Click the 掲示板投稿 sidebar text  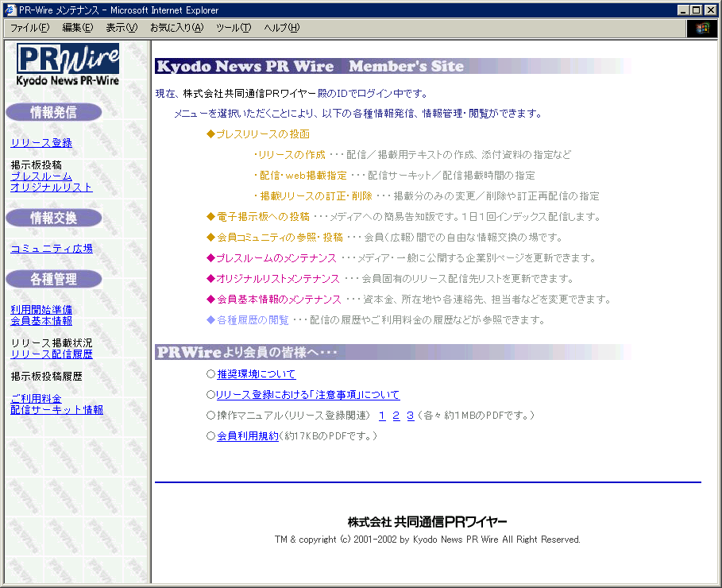coord(36,165)
